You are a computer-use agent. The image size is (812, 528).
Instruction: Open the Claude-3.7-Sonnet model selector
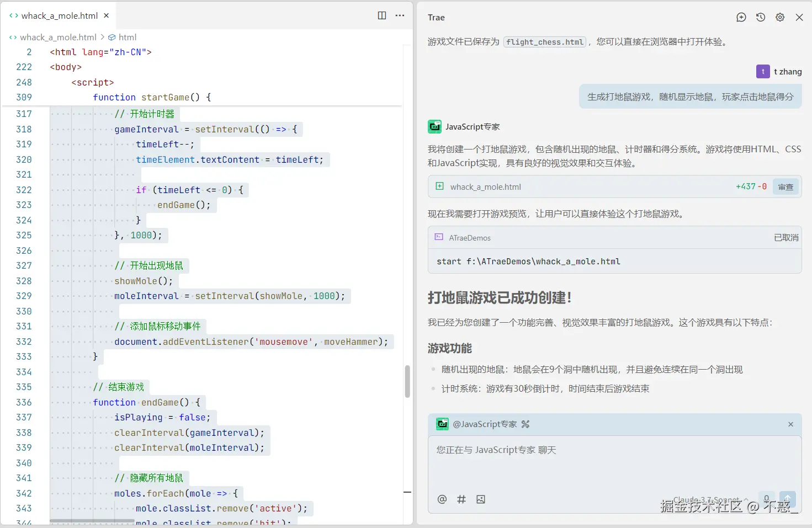(710, 499)
